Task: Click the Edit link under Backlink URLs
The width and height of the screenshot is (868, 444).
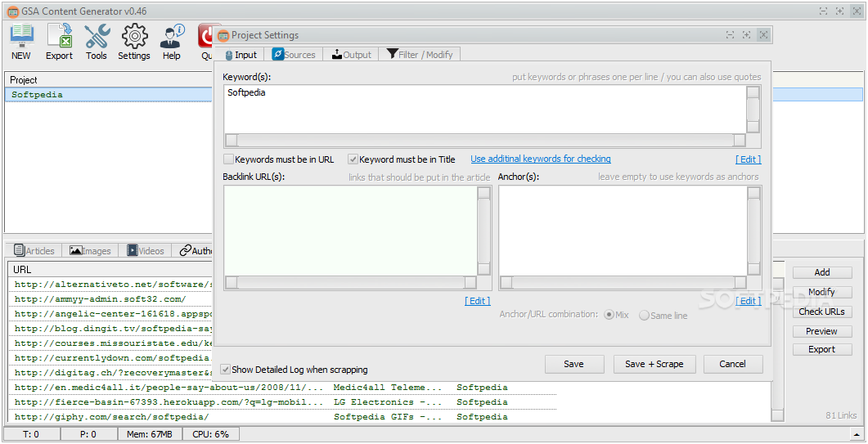Action: pyautogui.click(x=477, y=301)
